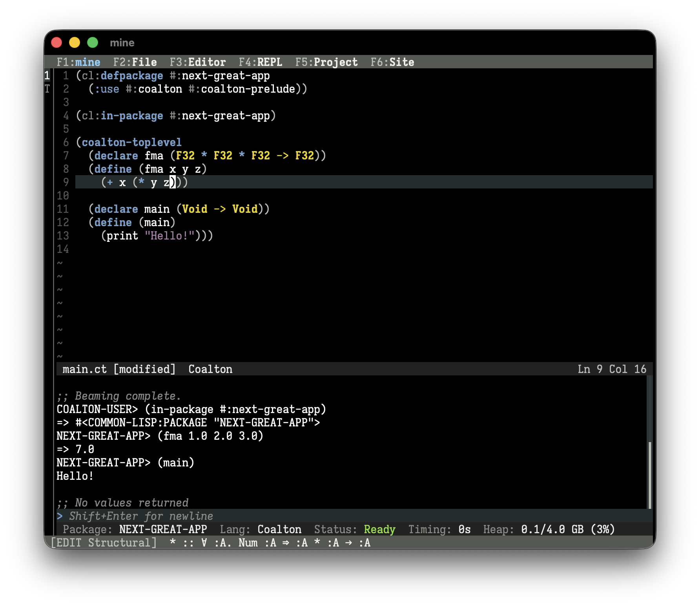Click the Heap usage indicator
This screenshot has width=700, height=607.
[x=549, y=529]
